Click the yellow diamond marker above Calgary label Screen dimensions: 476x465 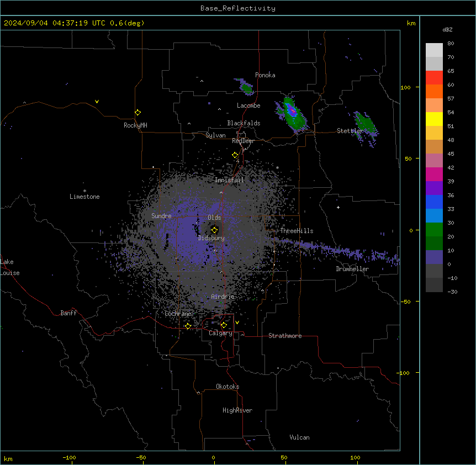pos(224,325)
